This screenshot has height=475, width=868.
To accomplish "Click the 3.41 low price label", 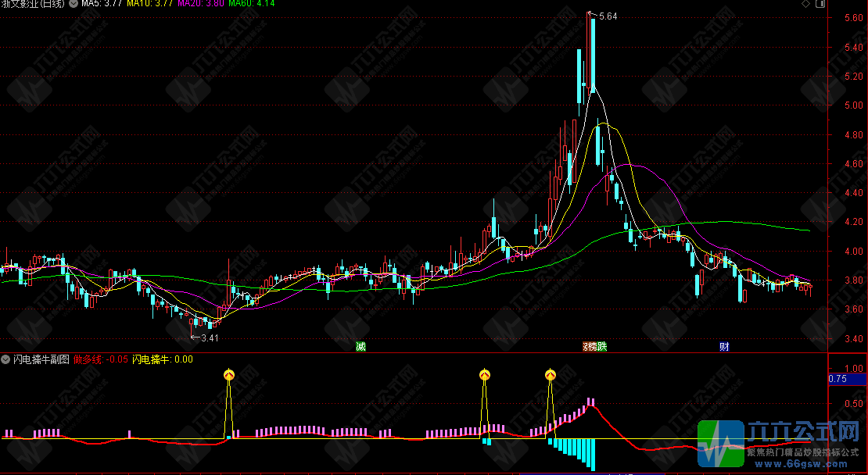I will click(207, 337).
